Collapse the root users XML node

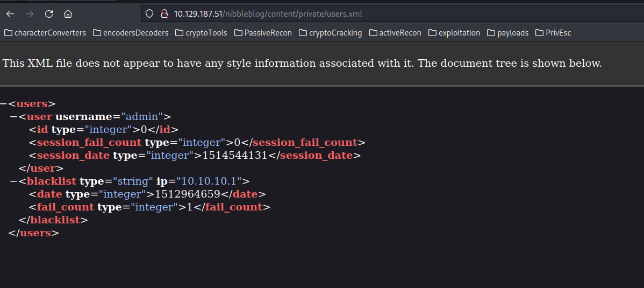tap(3, 104)
